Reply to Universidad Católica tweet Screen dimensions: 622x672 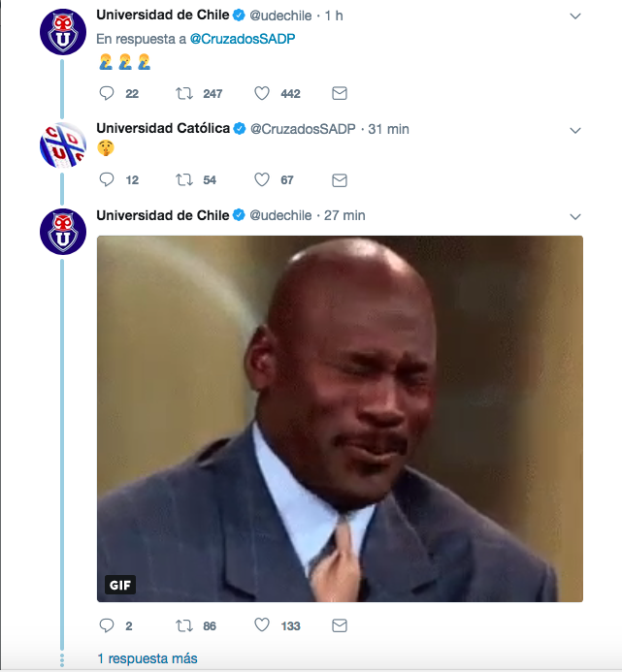click(x=107, y=179)
